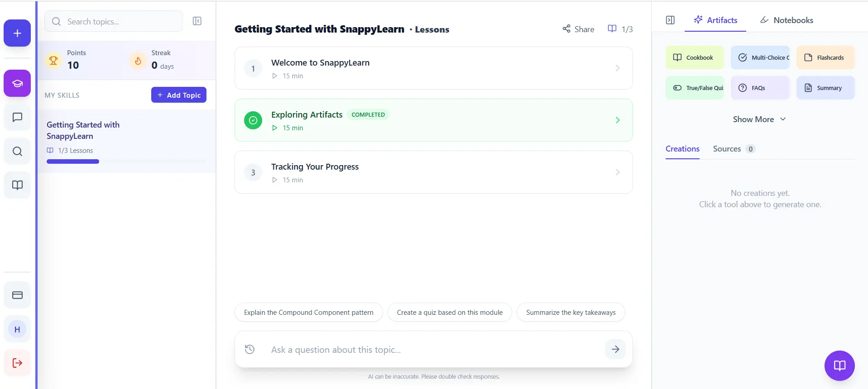
Task: Click the Search topics field
Action: pos(114,21)
